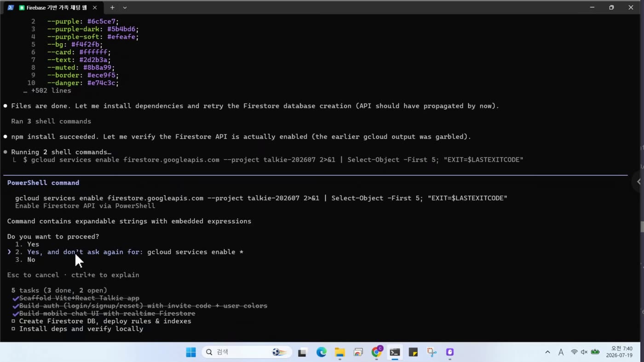
Task: Choose option 3. No
Action: [x=25, y=260]
